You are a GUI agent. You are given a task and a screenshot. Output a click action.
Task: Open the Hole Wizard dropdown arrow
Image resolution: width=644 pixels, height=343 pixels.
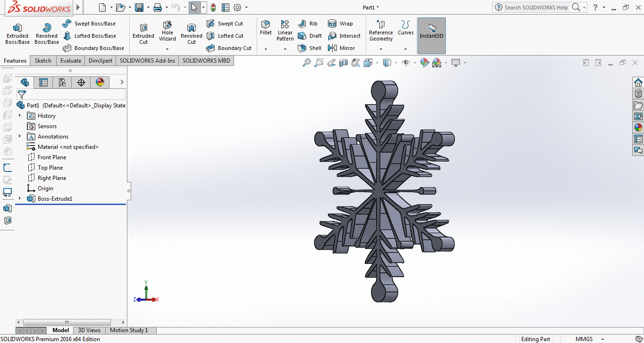pyautogui.click(x=167, y=49)
